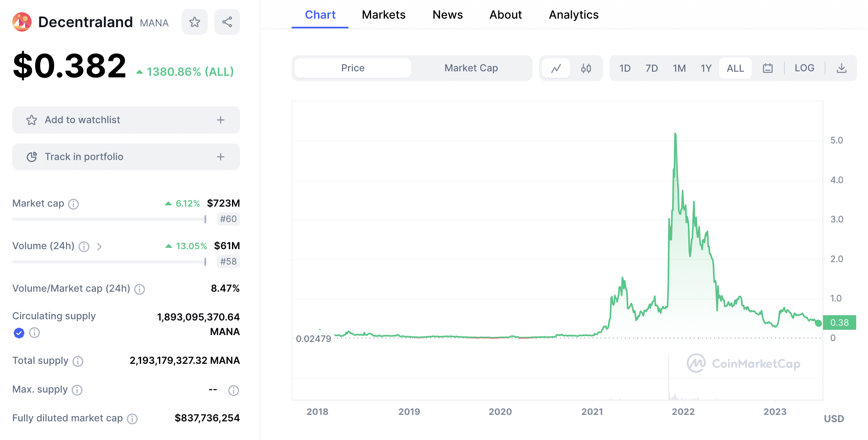The image size is (868, 440).
Task: Click plus icon on Track in portfolio
Action: pos(221,157)
